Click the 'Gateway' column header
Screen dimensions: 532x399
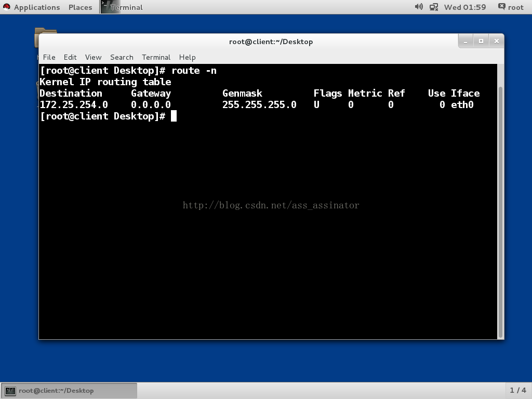tap(151, 94)
